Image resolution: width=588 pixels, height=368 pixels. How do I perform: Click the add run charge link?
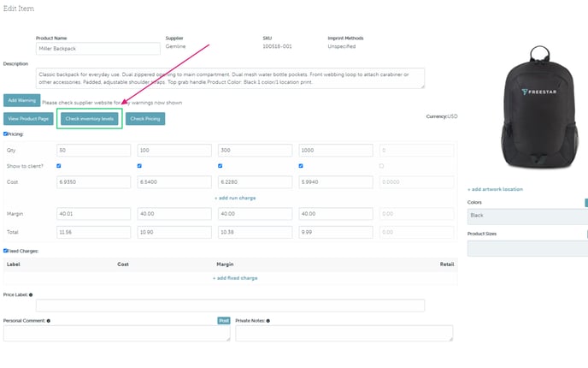pyautogui.click(x=234, y=198)
